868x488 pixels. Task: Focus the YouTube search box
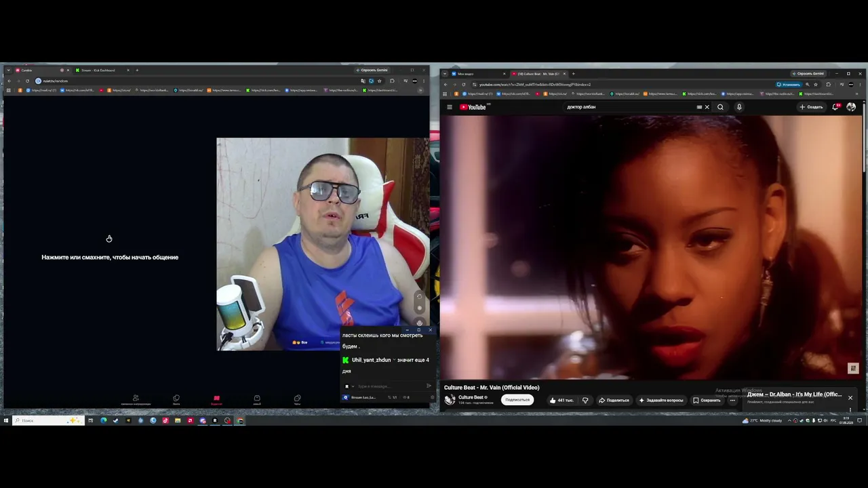(631, 107)
